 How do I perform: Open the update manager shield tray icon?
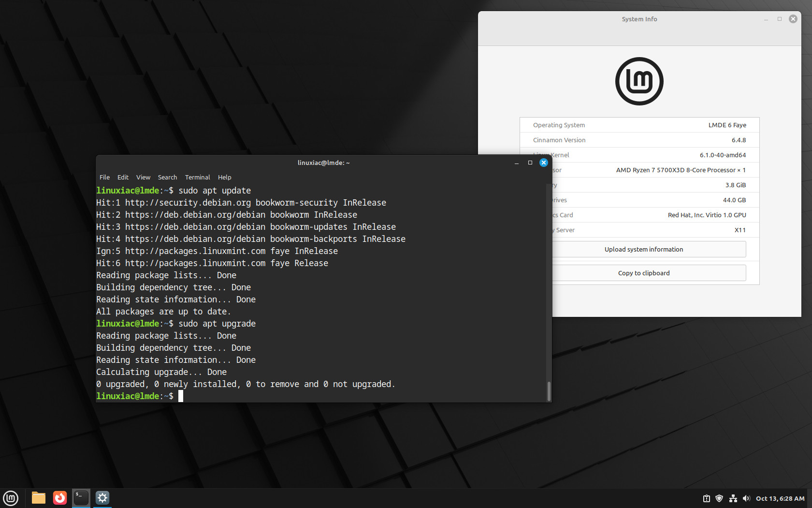click(719, 498)
